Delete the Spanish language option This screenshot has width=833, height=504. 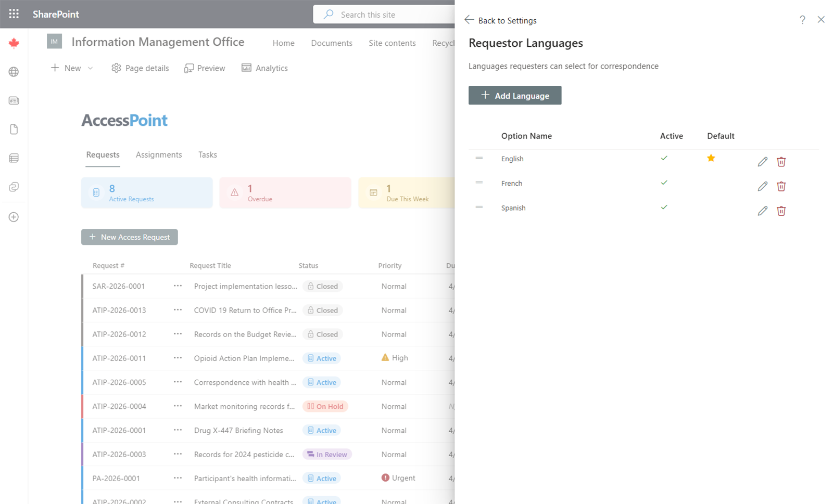pyautogui.click(x=781, y=211)
